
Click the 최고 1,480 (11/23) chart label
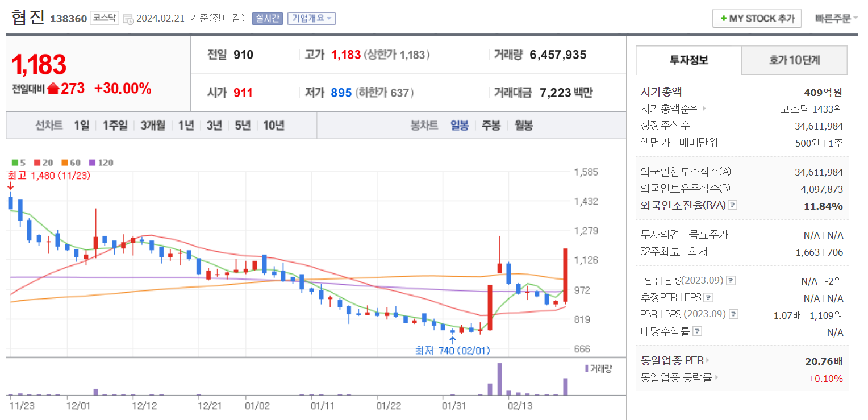coord(49,176)
